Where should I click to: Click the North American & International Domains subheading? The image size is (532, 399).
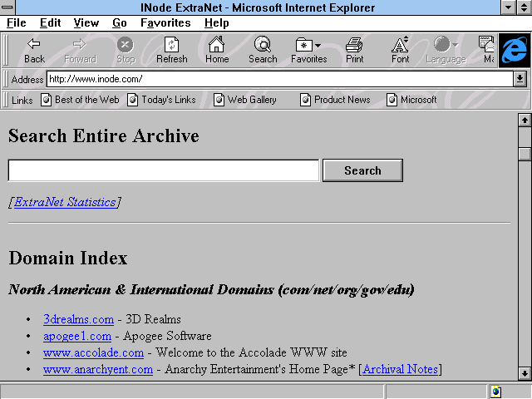click(211, 290)
